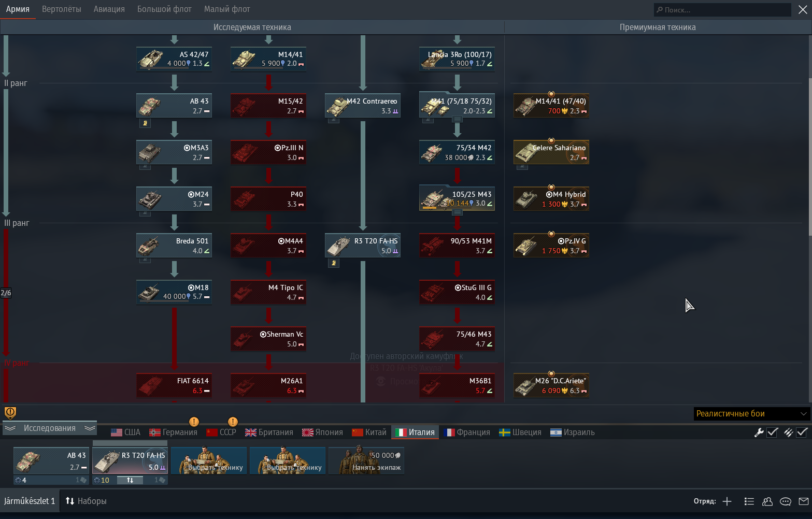Switch to the Армия tab
Screen dimensions: 812x519
tap(18, 9)
